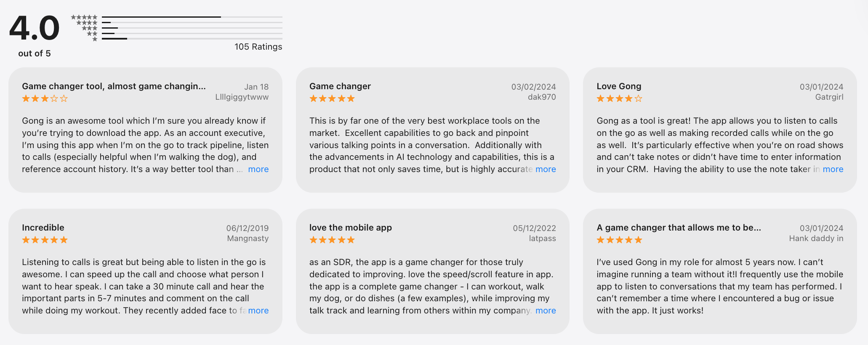Click the '105 Ratings' count label

pyautogui.click(x=258, y=47)
